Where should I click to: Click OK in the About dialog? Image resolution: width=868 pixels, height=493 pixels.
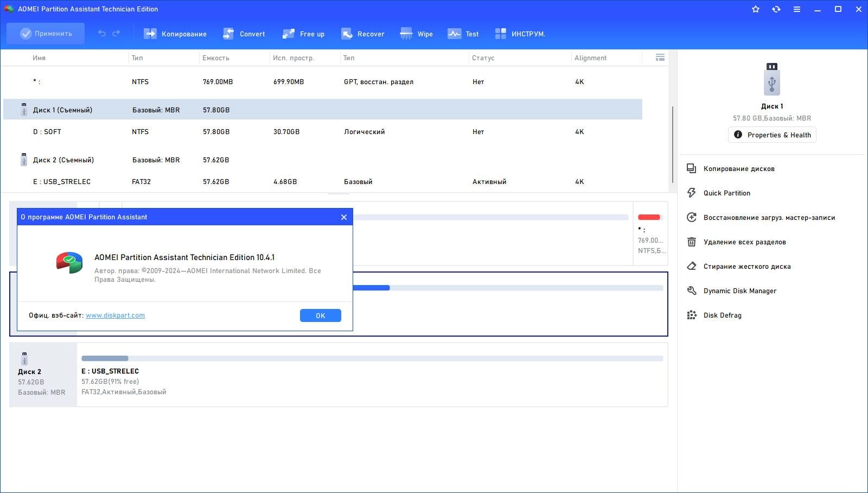[x=321, y=315]
